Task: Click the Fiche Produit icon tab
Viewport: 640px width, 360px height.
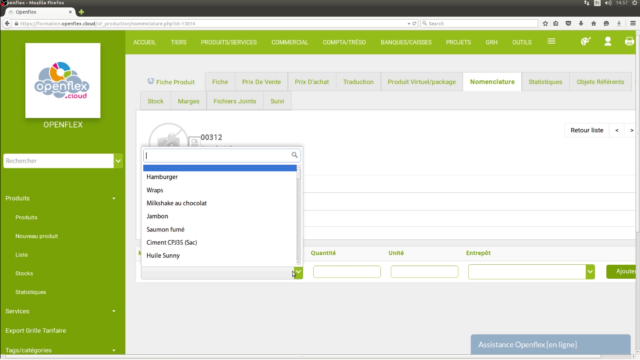Action: 171,82
